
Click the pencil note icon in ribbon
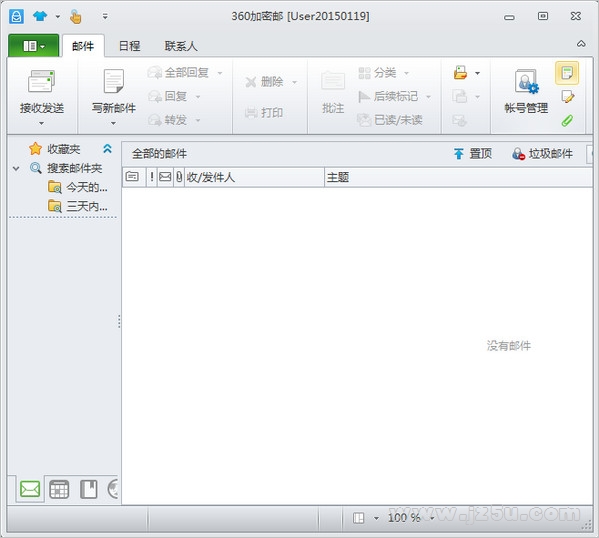pyautogui.click(x=567, y=97)
